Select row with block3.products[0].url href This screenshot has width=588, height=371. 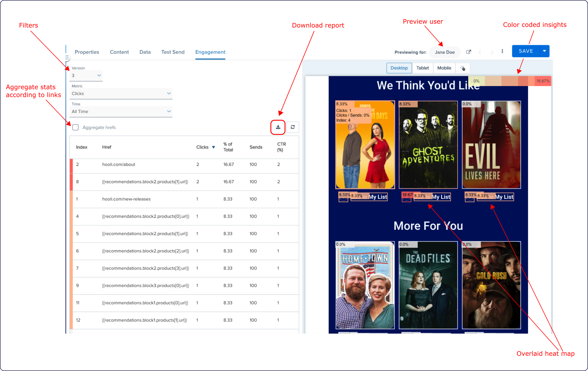pyautogui.click(x=184, y=286)
